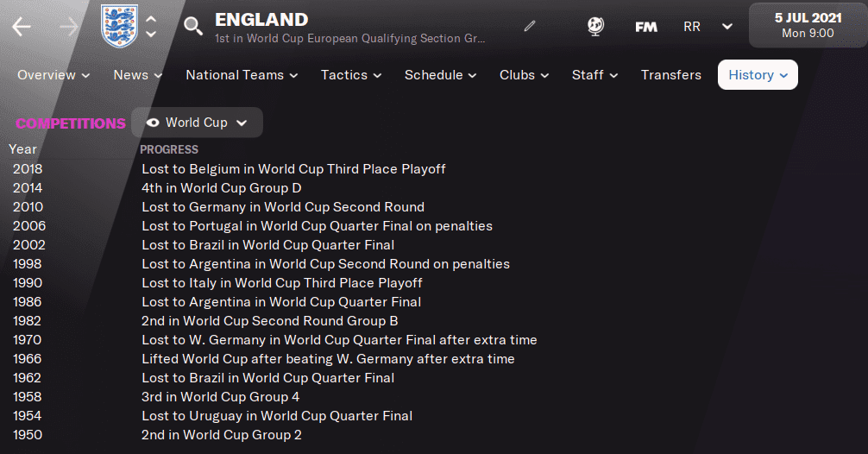Viewport: 868px width, 454px height.
Task: Open the History menu
Action: [x=758, y=75]
